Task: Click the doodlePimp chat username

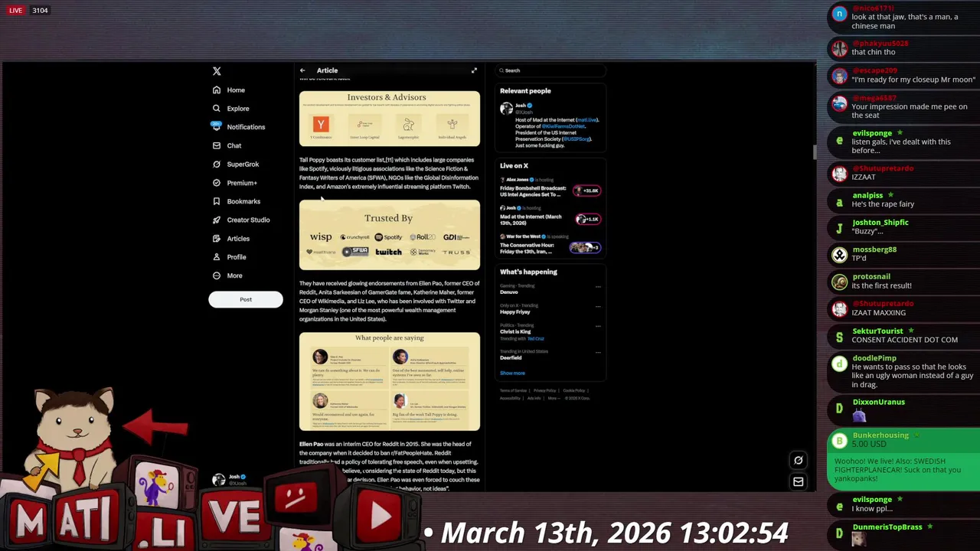Action: coord(874,358)
